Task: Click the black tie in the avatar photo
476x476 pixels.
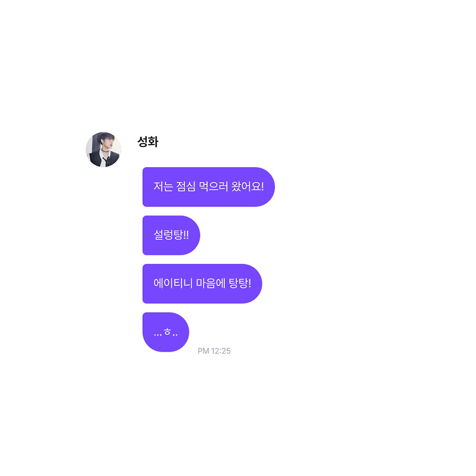Action: [x=107, y=161]
